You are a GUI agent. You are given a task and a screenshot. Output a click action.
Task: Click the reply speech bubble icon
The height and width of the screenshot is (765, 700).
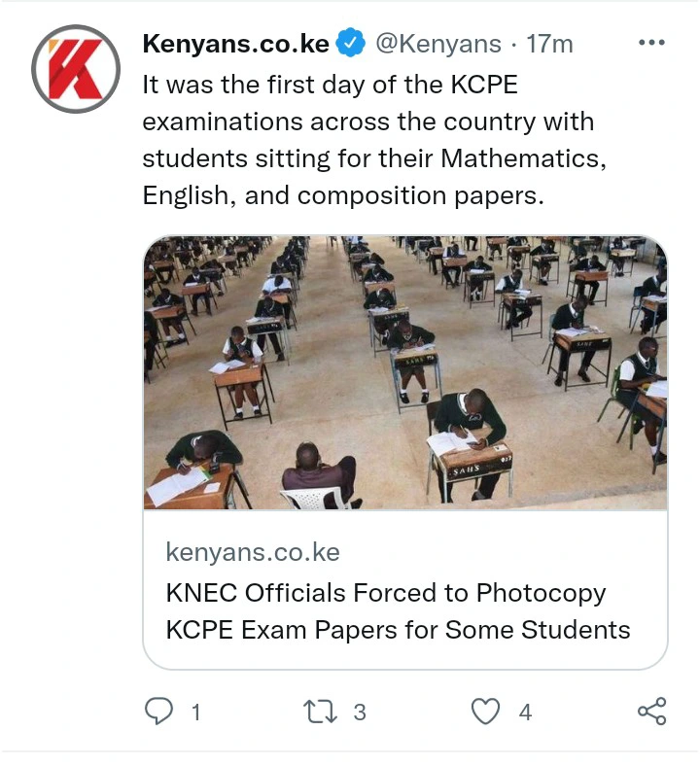pos(158,712)
